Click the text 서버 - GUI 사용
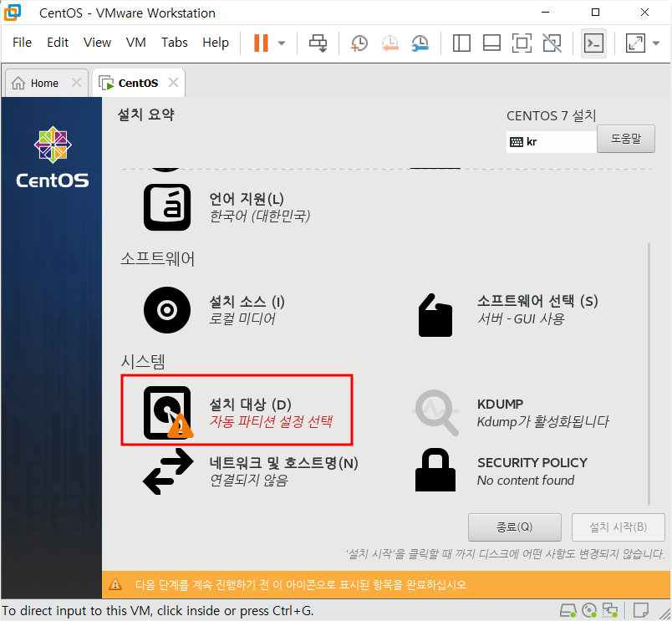 point(522,318)
